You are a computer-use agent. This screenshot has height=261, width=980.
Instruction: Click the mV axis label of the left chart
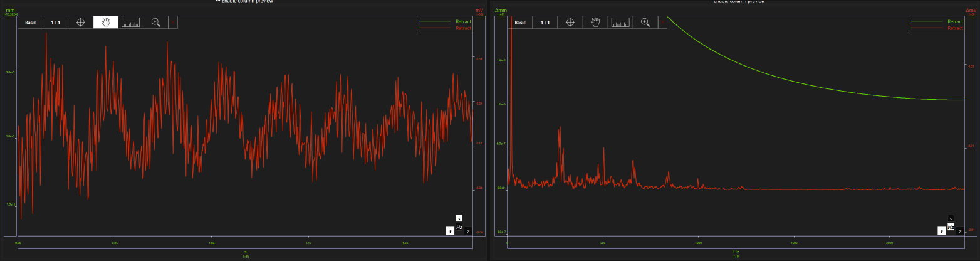coord(479,11)
